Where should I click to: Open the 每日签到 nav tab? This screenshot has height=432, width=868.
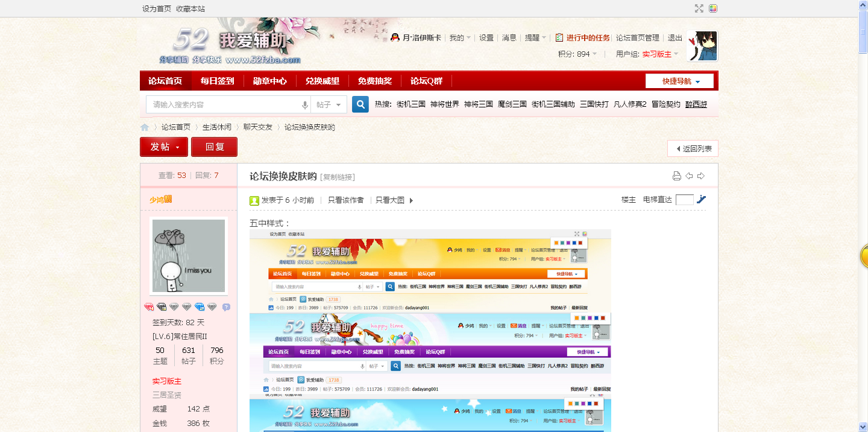(218, 81)
